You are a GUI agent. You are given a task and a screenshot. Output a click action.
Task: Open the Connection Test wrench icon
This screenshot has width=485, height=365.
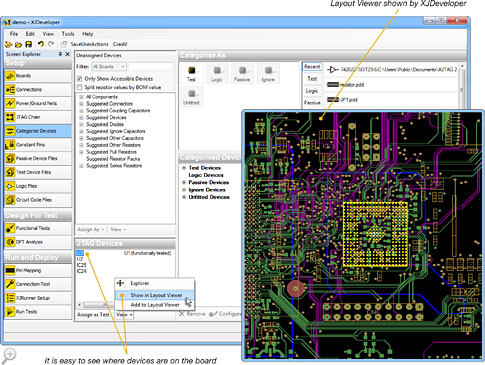[x=10, y=284]
